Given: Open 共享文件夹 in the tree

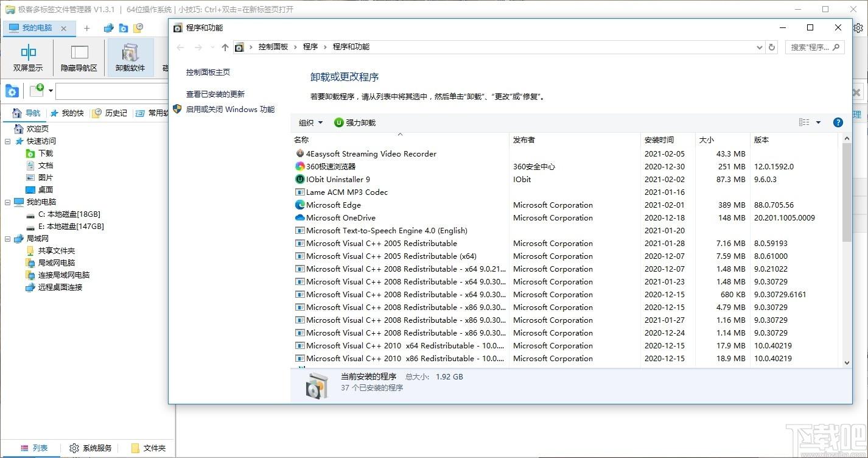Looking at the screenshot, I should 51,251.
